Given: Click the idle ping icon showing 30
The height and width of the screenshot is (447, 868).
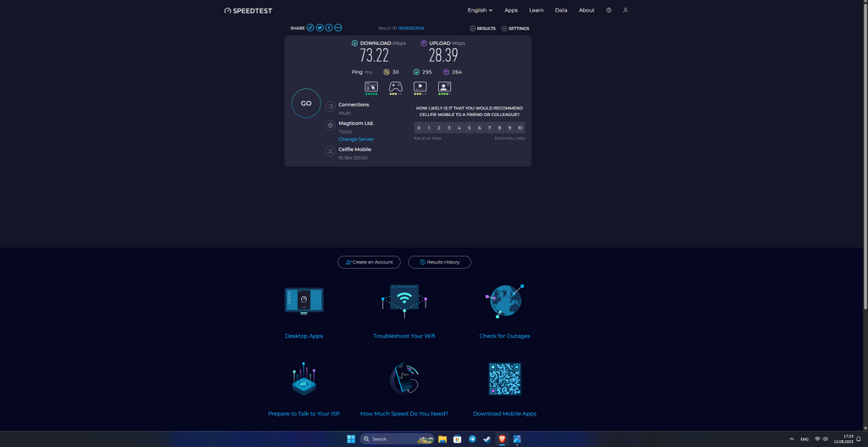Looking at the screenshot, I should point(387,72).
